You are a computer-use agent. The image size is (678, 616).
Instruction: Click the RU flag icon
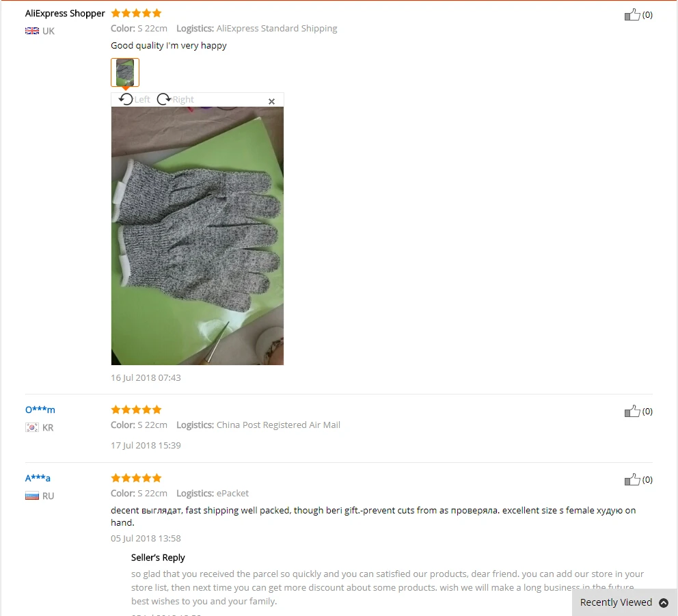(32, 496)
